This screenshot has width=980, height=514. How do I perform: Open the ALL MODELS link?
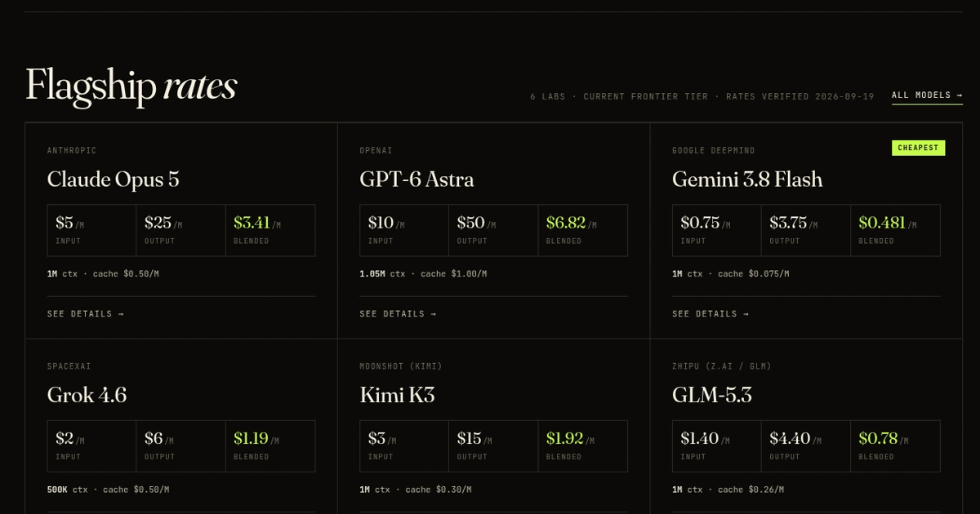point(927,95)
